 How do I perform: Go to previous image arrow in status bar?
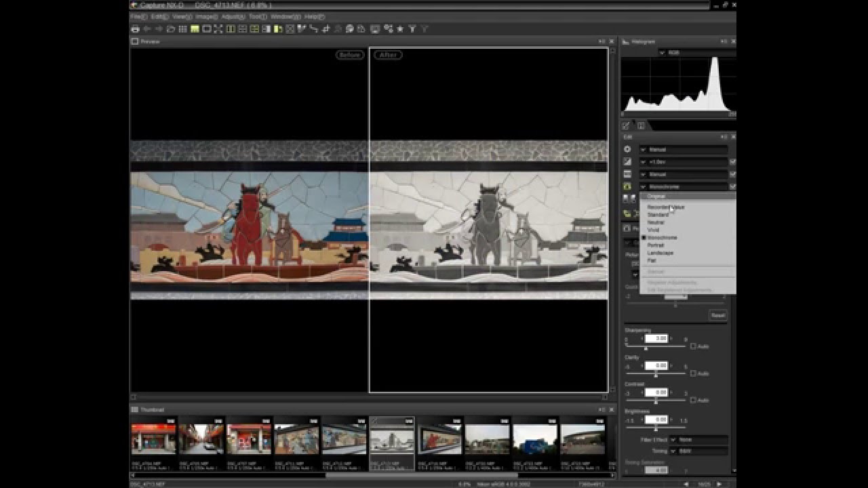point(686,484)
